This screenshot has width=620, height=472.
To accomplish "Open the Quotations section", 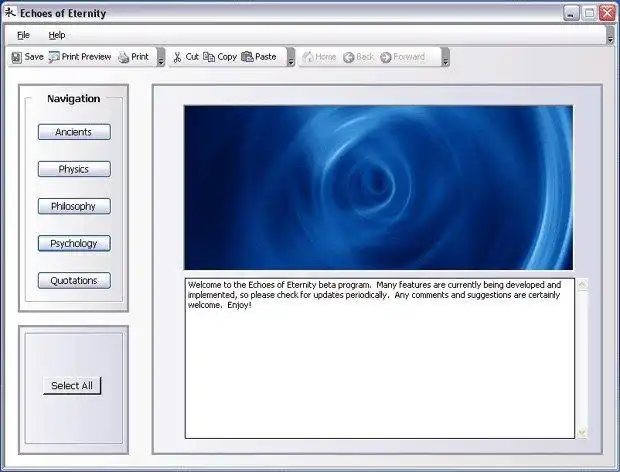I will (74, 281).
